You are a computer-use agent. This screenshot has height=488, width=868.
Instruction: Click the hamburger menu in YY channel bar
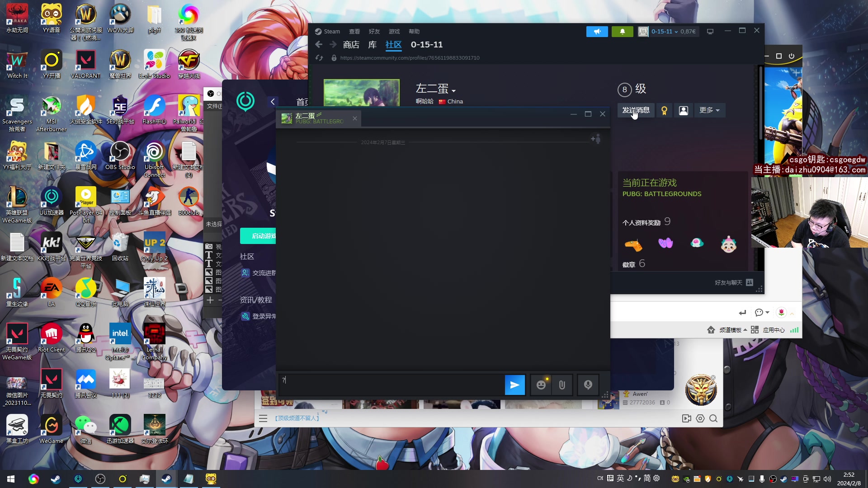coord(263,418)
